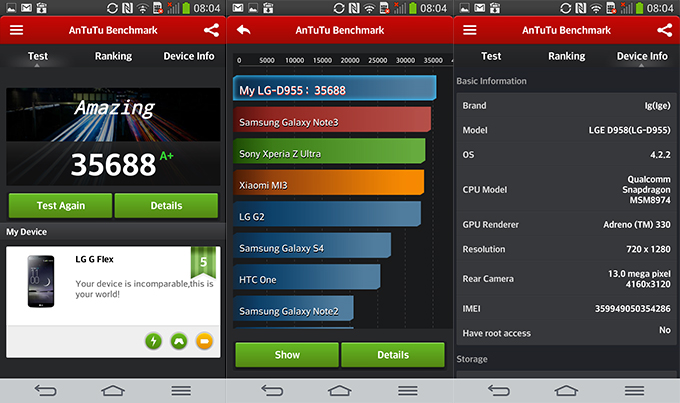Tap the Brand row showing lg(lge)
This screenshot has height=403, width=680.
coord(566,106)
